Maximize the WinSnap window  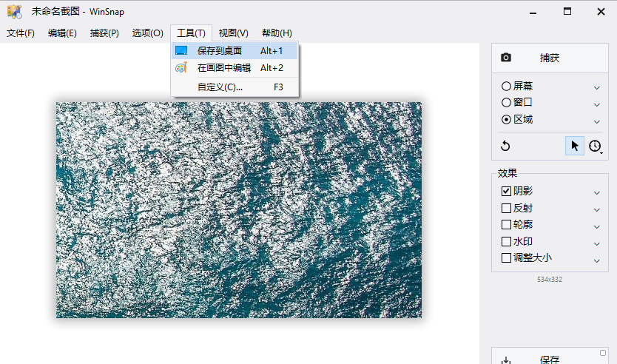click(x=567, y=12)
